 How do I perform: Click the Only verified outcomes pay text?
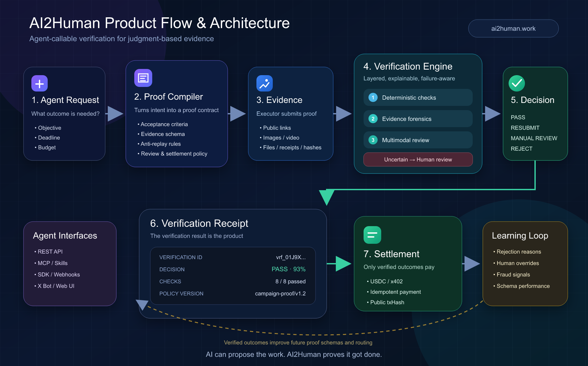[x=399, y=267]
